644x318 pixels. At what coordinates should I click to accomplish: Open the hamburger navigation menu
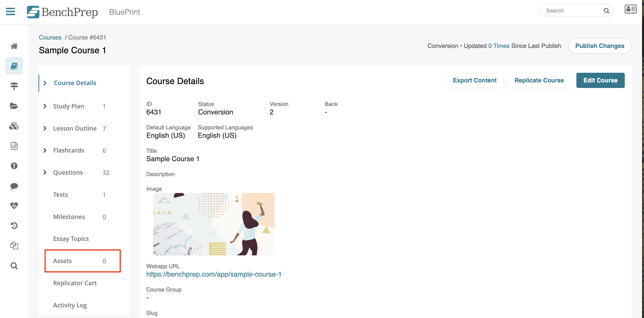(10, 12)
